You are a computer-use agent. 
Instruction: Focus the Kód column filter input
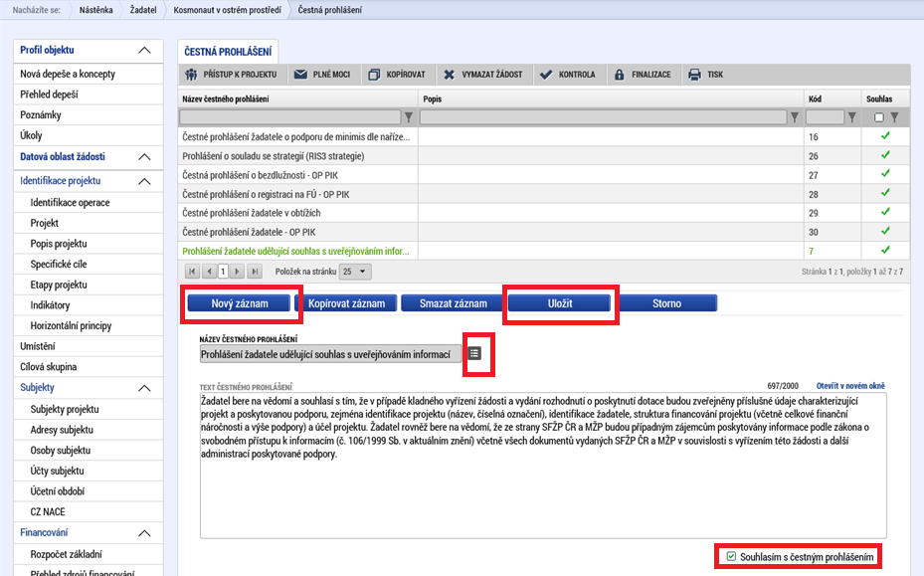click(825, 117)
